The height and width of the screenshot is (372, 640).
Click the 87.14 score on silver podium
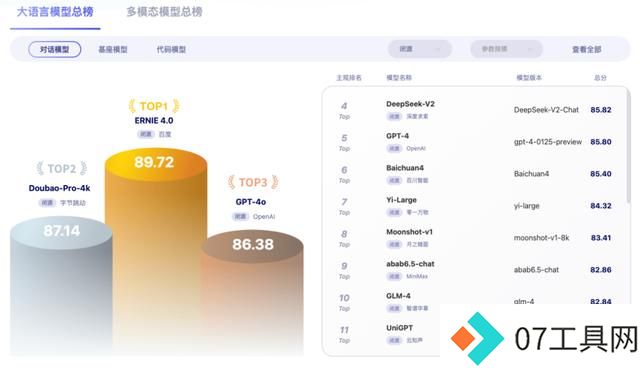pos(62,231)
